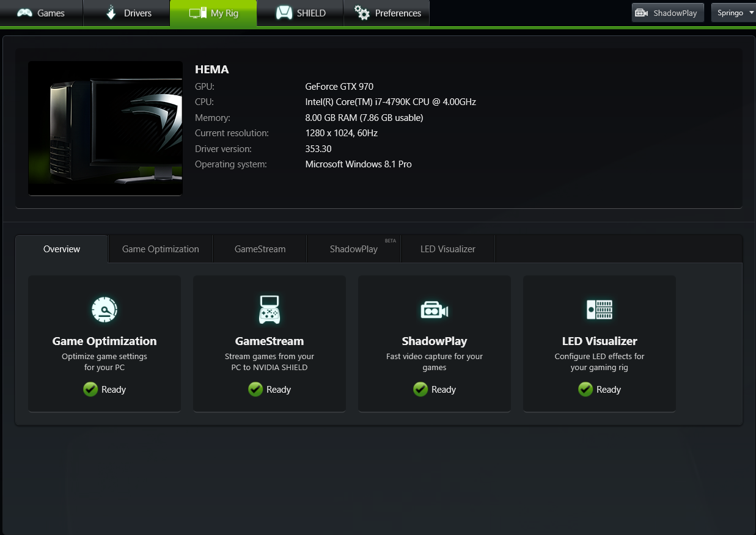Open the ShadowPlay BETA sub-tab

pyautogui.click(x=354, y=249)
